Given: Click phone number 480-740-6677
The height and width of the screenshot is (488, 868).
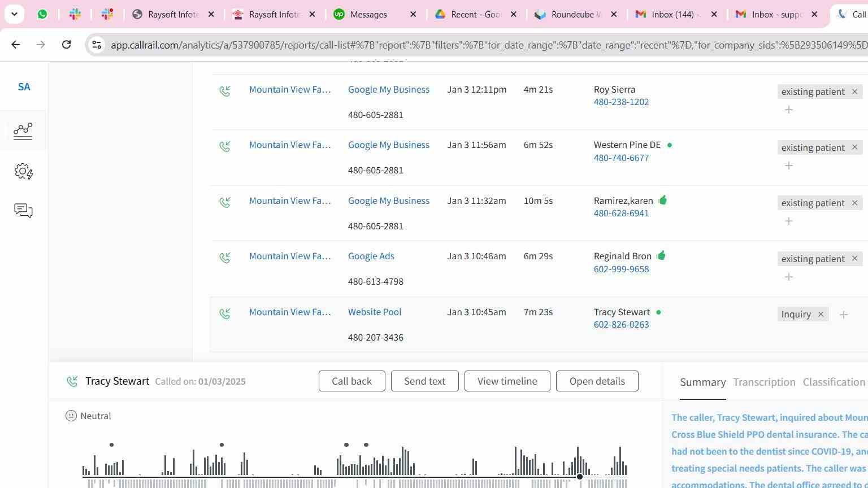Looking at the screenshot, I should pyautogui.click(x=621, y=158).
